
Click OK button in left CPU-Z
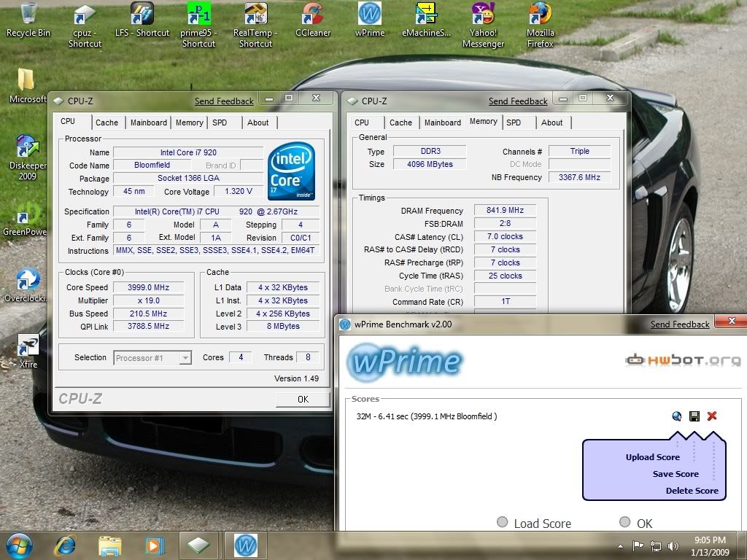[303, 399]
